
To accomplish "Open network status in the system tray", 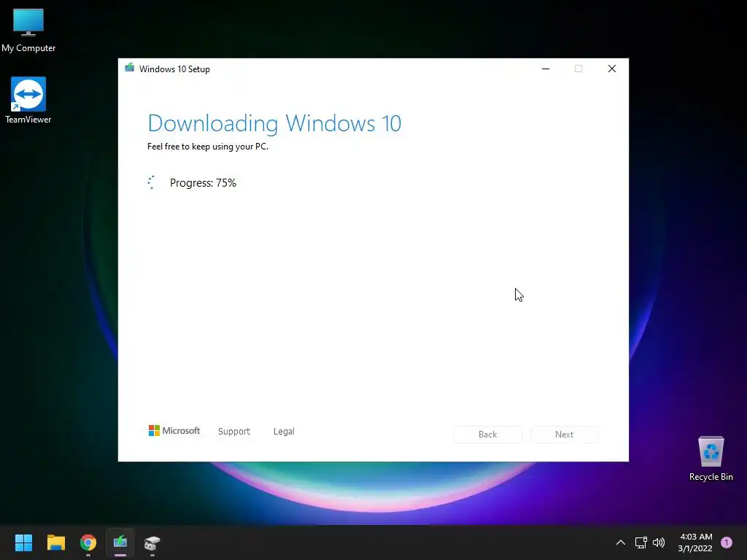I will (x=640, y=542).
